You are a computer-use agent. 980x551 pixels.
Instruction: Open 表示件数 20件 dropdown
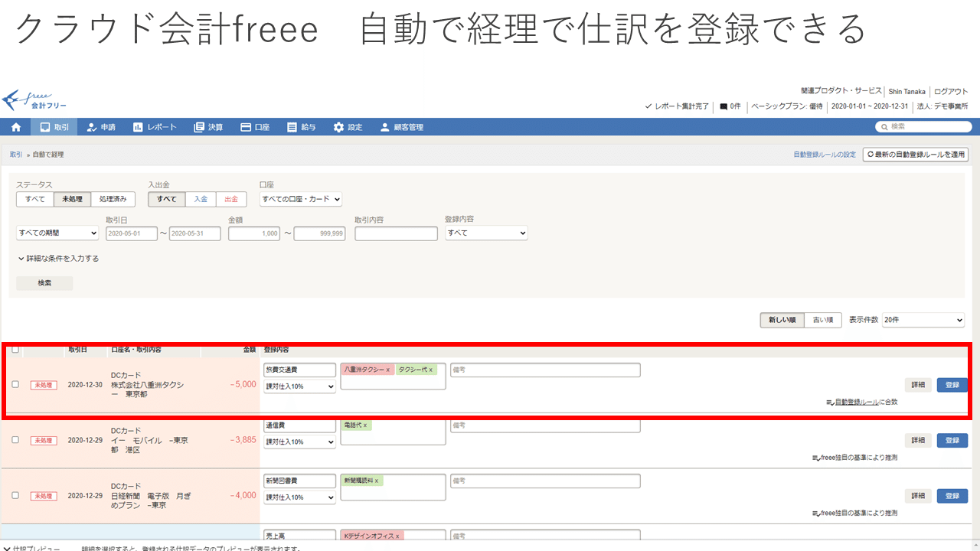coord(923,320)
